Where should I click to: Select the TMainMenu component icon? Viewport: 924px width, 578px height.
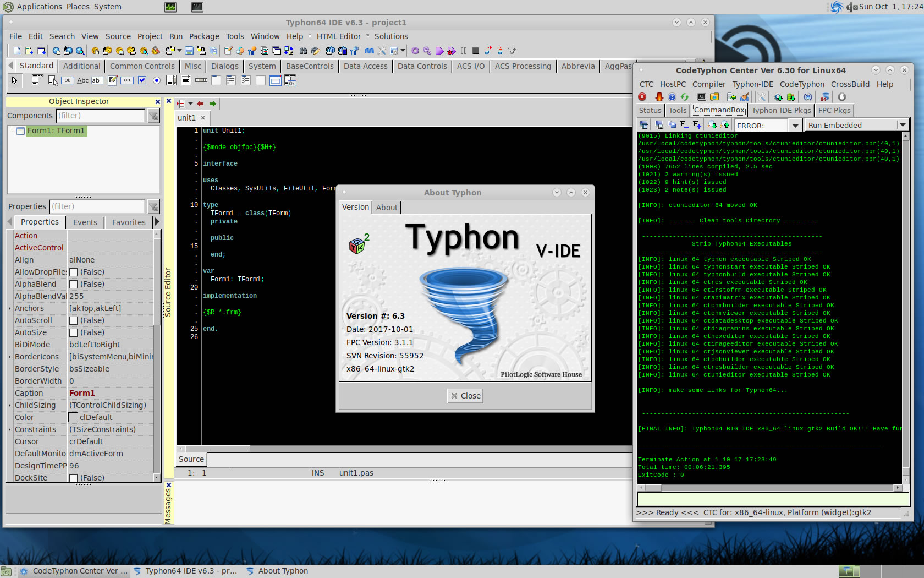tap(37, 80)
